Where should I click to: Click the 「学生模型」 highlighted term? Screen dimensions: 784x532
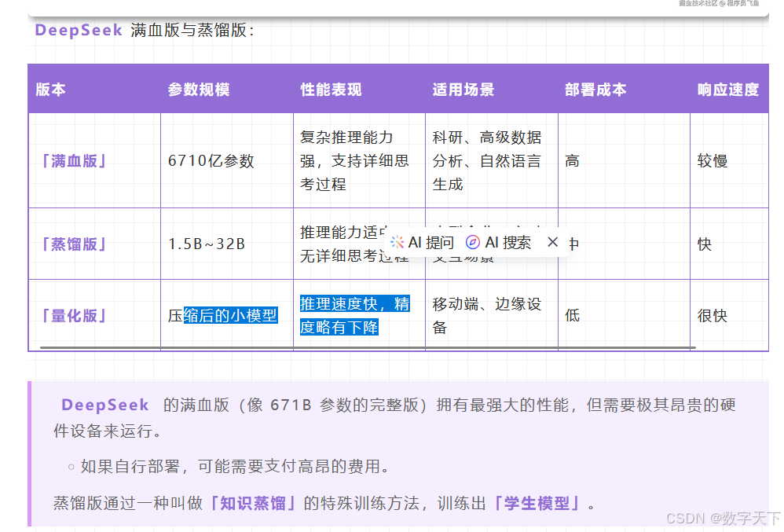tap(537, 503)
